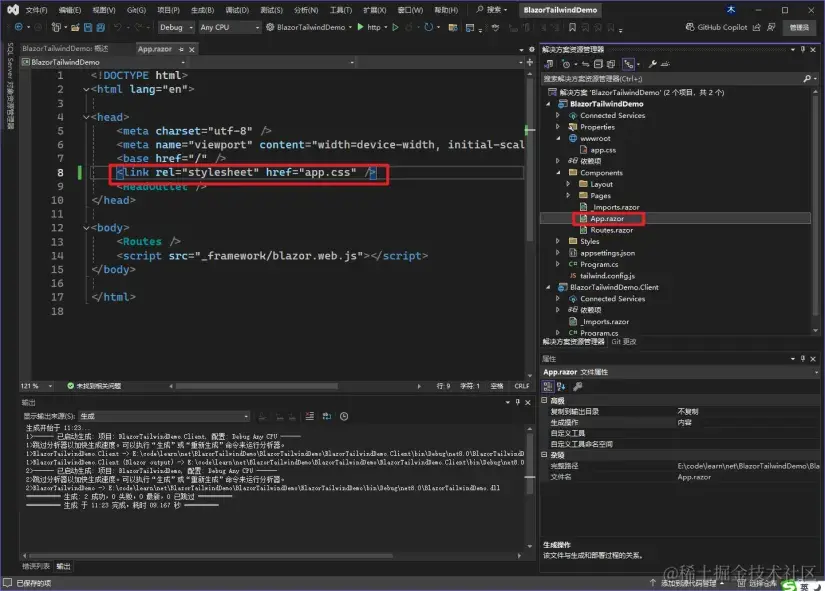Select Routes.razor in Solution Explorer
The image size is (825, 591).
pos(611,230)
